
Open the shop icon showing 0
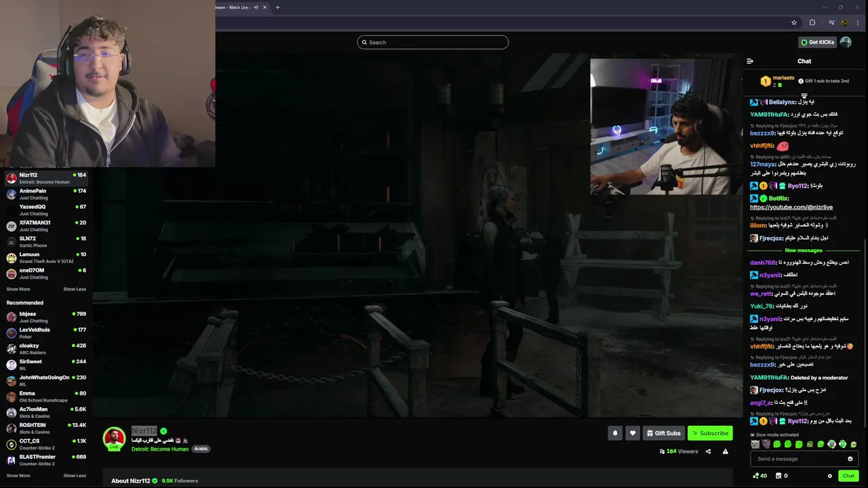pyautogui.click(x=781, y=476)
